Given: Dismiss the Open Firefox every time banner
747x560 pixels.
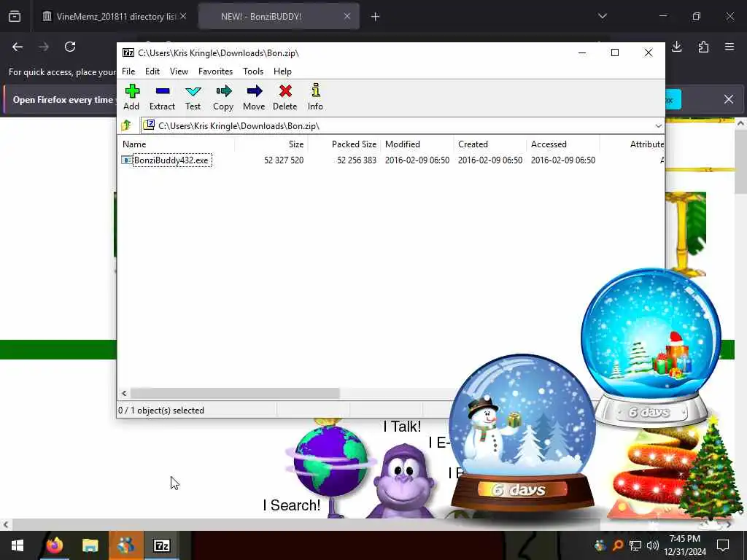Looking at the screenshot, I should point(729,99).
